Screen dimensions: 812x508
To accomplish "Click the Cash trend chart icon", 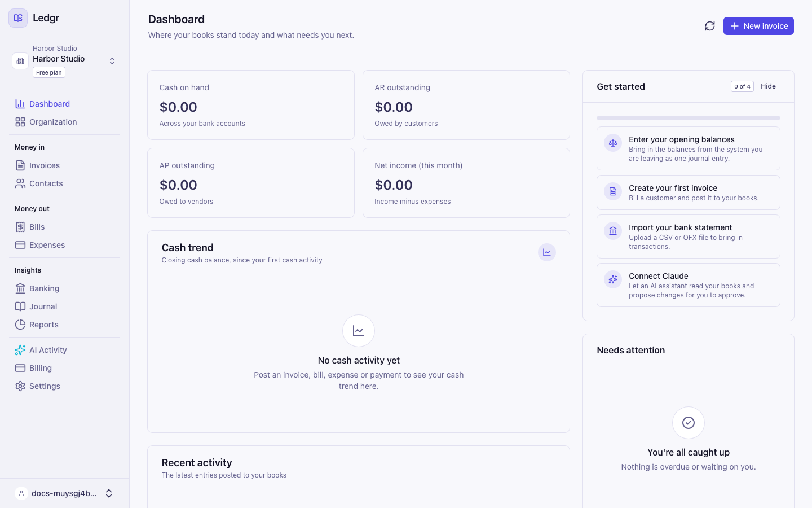I will coord(547,252).
